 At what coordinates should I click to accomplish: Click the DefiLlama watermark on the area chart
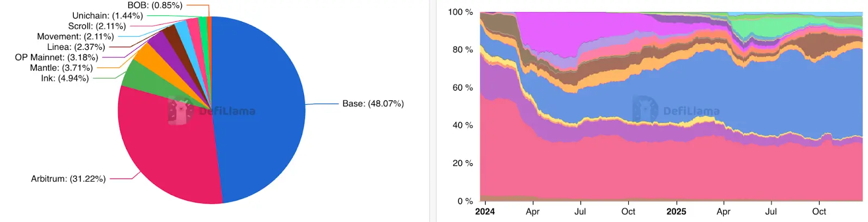point(676,110)
